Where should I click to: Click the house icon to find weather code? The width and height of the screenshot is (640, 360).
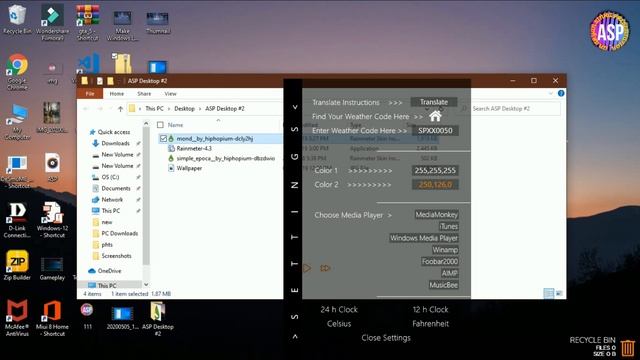click(435, 116)
